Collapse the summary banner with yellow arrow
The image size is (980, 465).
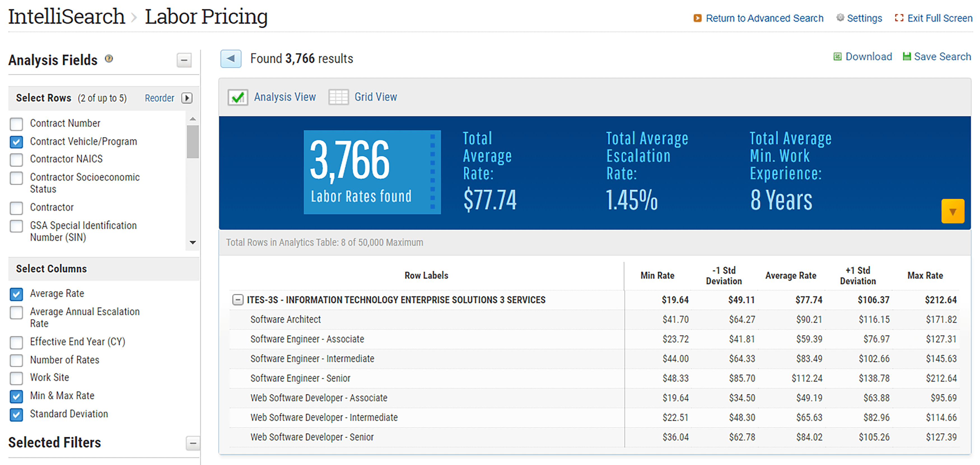click(953, 211)
